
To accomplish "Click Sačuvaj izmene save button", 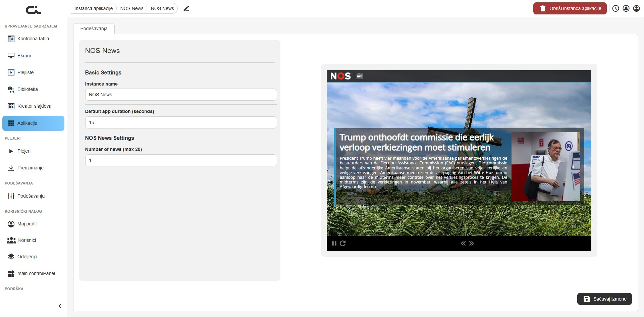I will pyautogui.click(x=604, y=299).
